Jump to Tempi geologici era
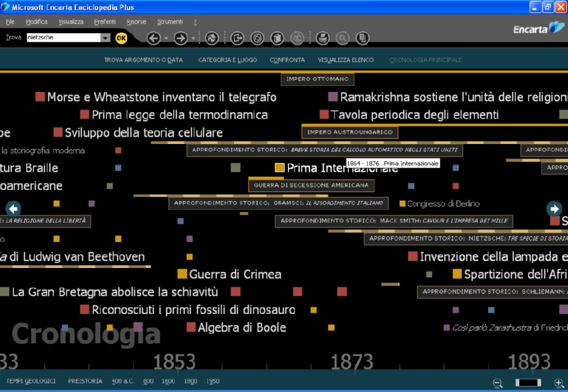This screenshot has height=392, width=568. [x=31, y=381]
